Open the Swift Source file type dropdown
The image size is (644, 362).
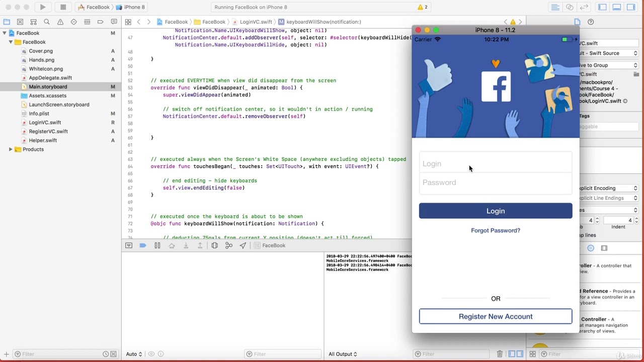coord(608,53)
